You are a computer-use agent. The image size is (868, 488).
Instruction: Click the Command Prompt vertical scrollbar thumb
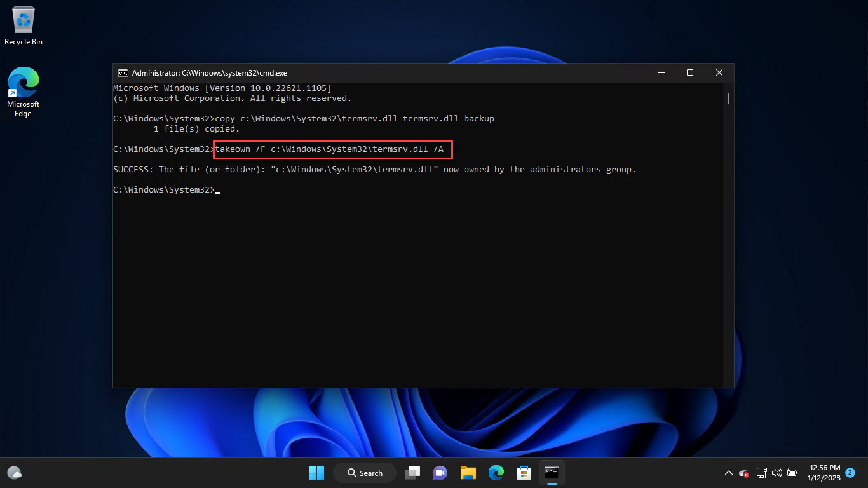point(729,98)
